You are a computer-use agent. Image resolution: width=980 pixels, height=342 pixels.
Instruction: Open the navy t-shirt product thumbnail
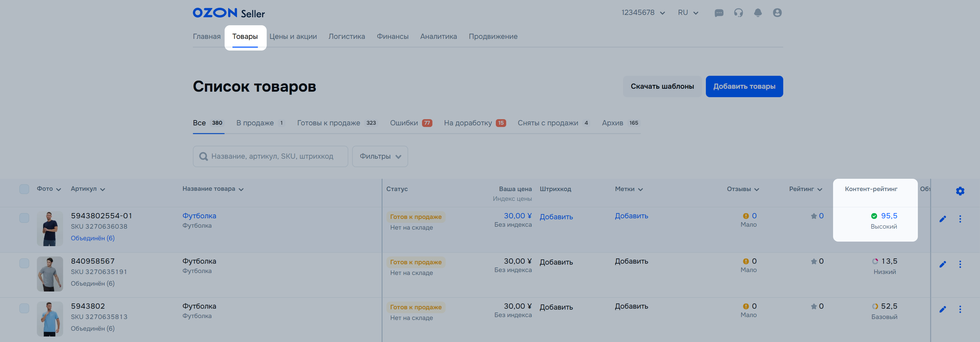coord(50,229)
